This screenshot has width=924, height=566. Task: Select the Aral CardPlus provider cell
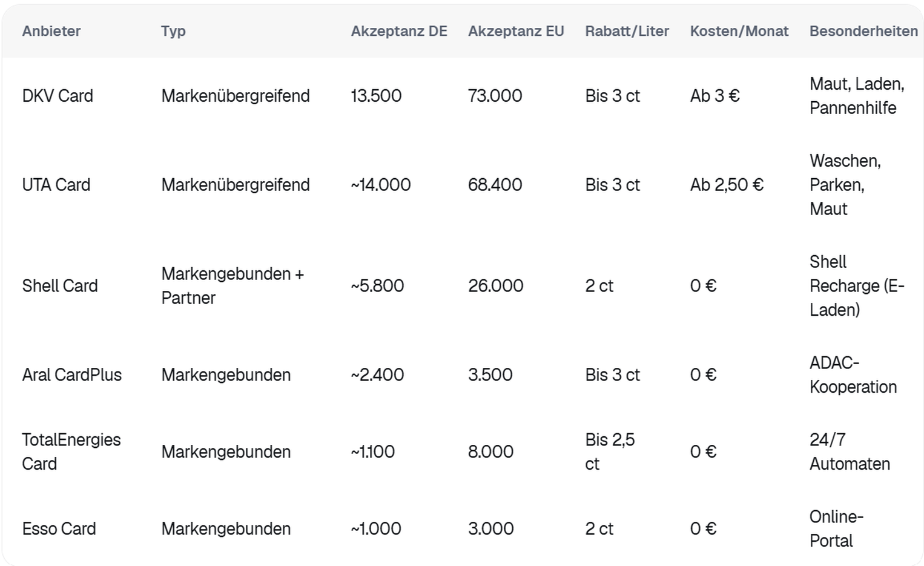click(x=72, y=375)
